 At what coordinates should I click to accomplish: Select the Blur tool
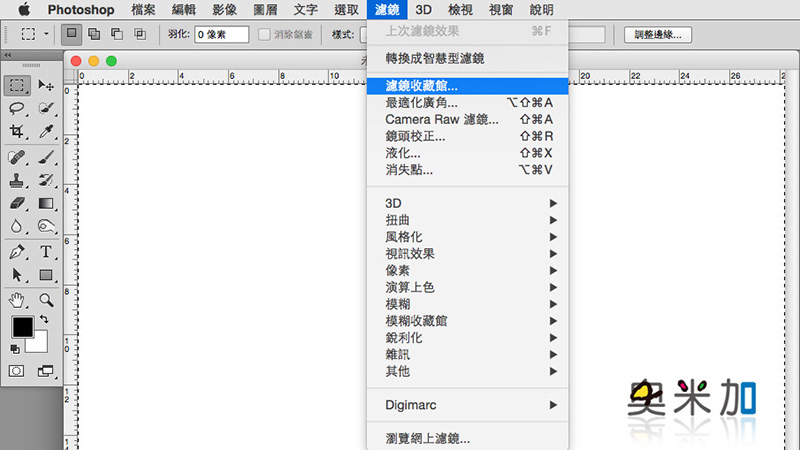click(x=17, y=226)
